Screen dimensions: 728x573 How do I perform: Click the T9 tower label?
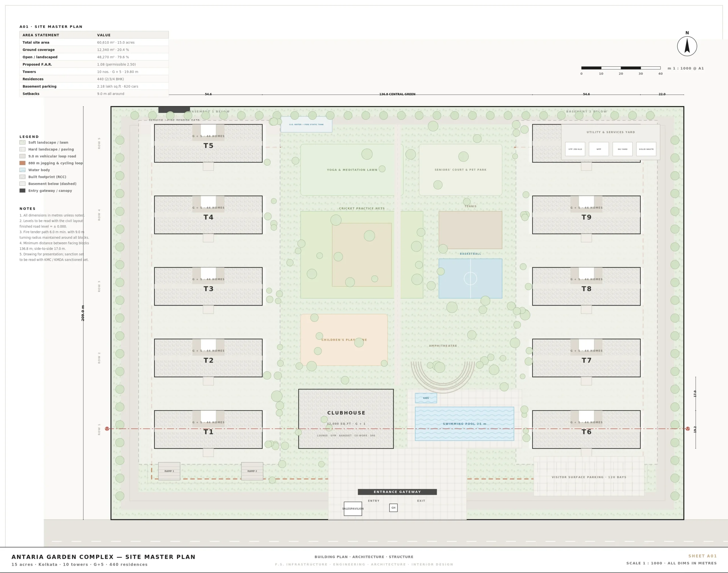586,217
